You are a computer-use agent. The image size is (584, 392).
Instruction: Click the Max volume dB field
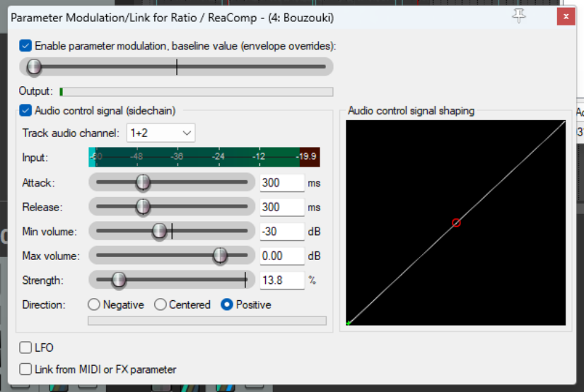(x=282, y=256)
